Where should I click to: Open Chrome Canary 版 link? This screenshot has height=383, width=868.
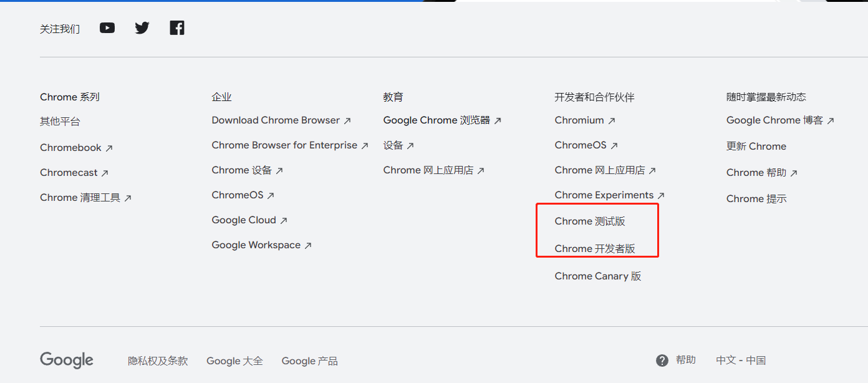click(x=597, y=276)
